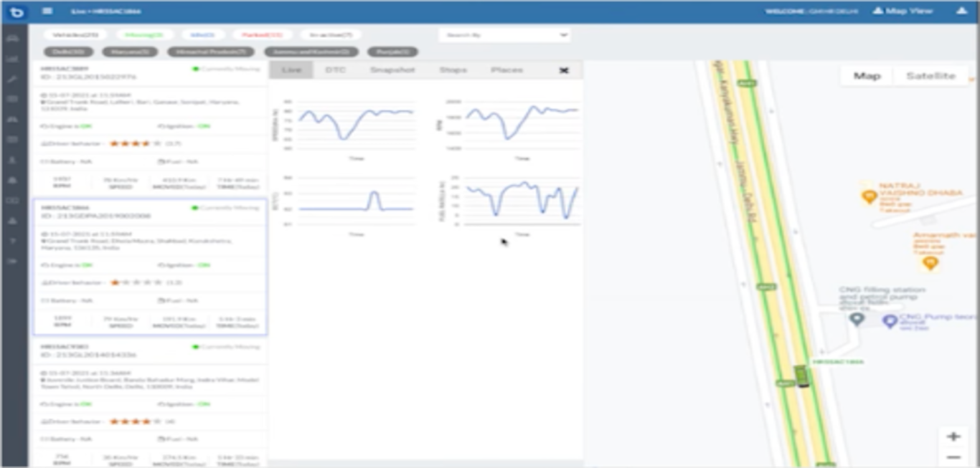The width and height of the screenshot is (980, 468).
Task: Click the Amarnath restaurant map marker
Action: point(930,262)
